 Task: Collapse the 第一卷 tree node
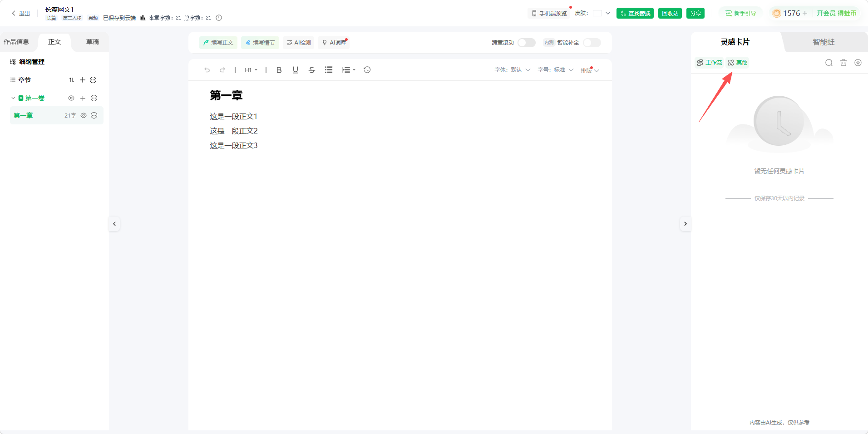click(13, 98)
